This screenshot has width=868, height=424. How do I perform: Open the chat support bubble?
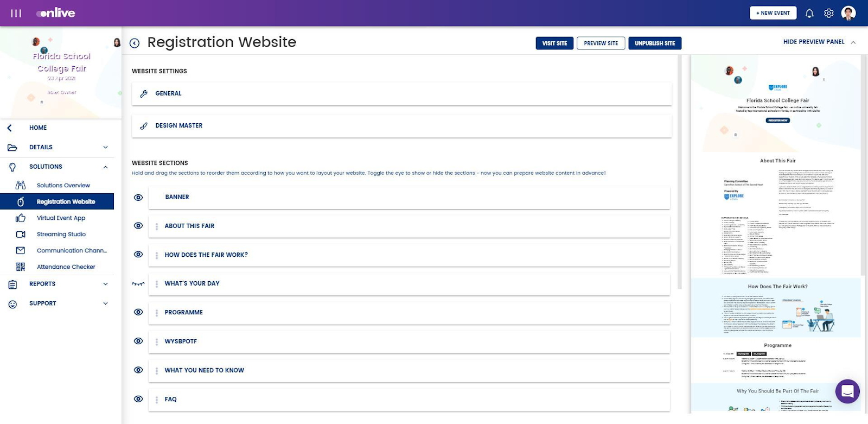tap(847, 391)
